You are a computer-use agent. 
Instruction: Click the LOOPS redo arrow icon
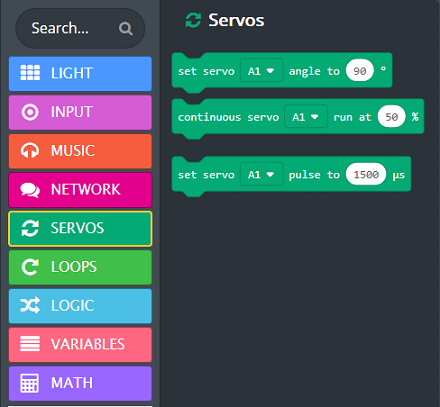coord(30,267)
